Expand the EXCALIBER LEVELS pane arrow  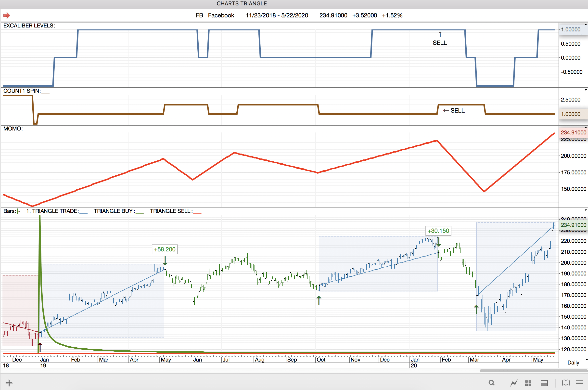[x=586, y=25]
